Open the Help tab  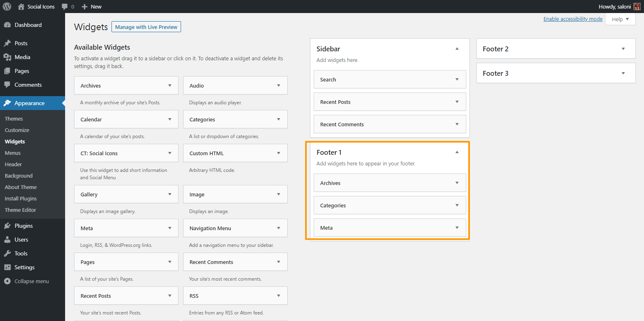620,19
